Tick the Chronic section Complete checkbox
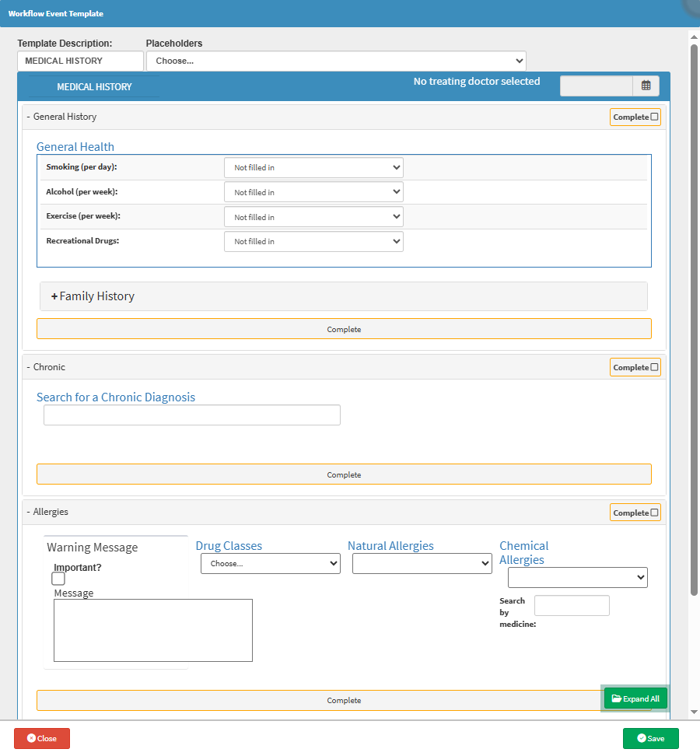This screenshot has height=756, width=700. tap(654, 368)
